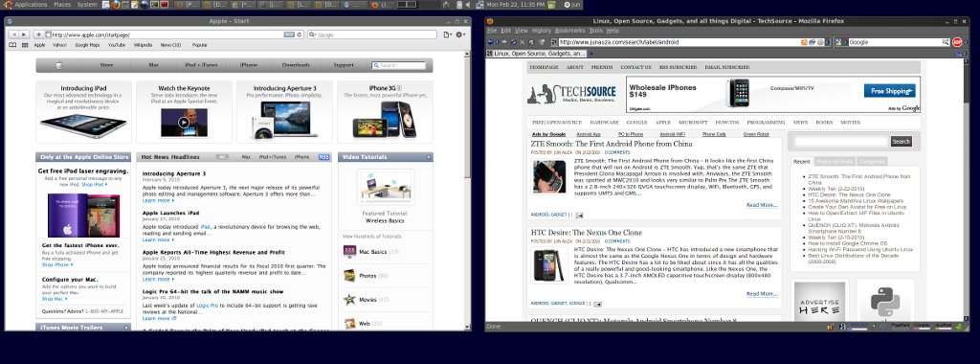This screenshot has height=364, width=980.
Task: Click the email icon under HTC Desire post
Action: tap(597, 305)
